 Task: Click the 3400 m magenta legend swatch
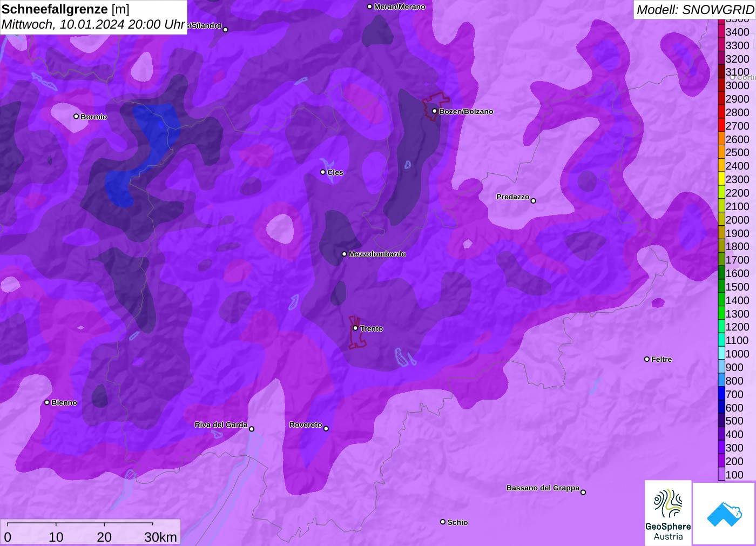[x=721, y=31]
